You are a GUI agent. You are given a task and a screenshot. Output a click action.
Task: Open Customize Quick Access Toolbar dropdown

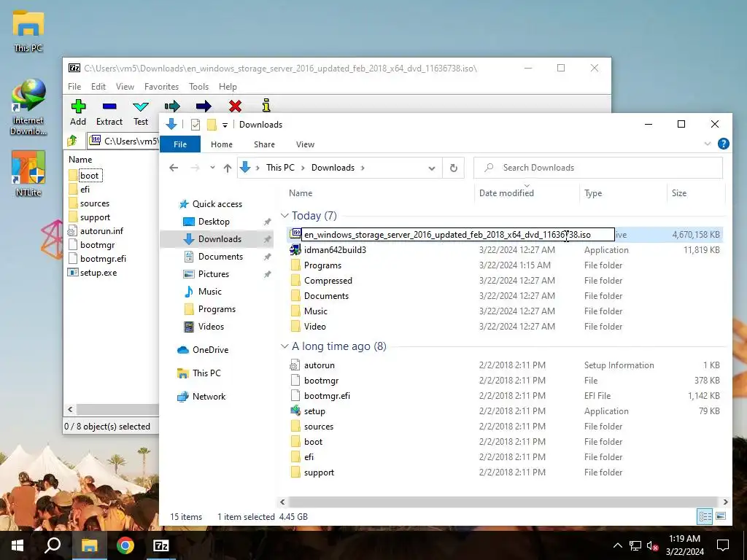tap(225, 125)
